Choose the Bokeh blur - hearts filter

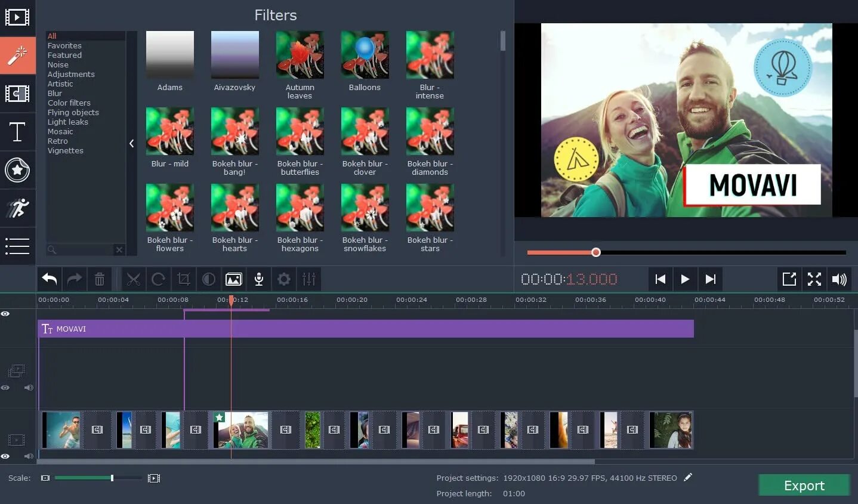(x=235, y=208)
